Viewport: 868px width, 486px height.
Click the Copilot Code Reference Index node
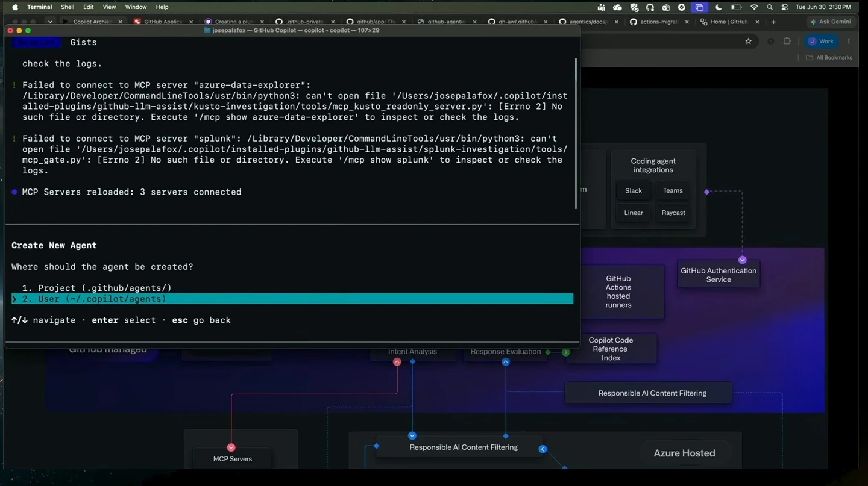click(x=611, y=349)
